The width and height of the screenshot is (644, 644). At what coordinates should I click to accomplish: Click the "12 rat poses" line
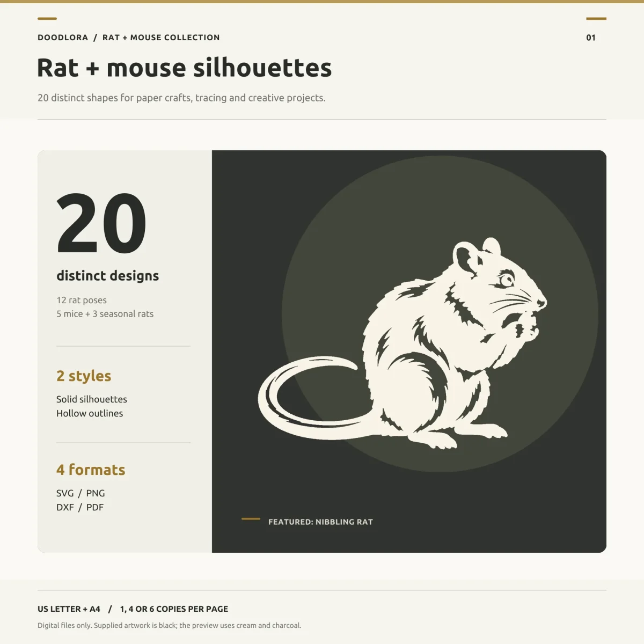82,300
